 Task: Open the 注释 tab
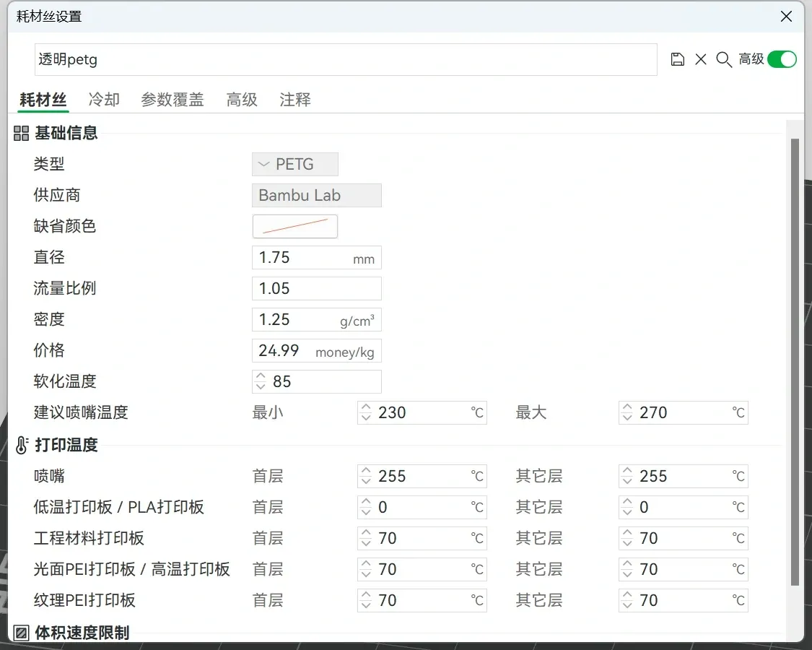click(x=295, y=100)
